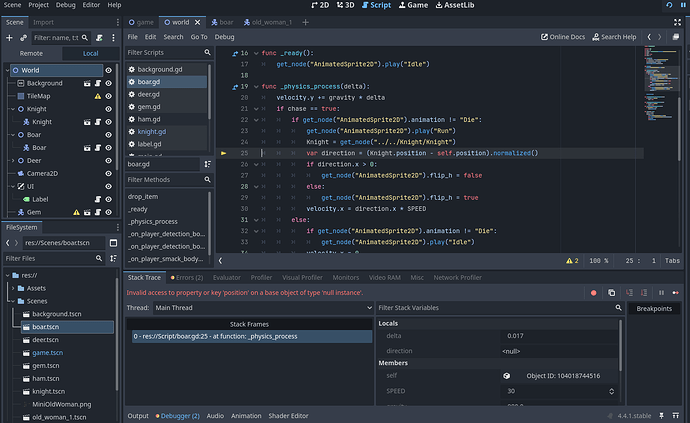
Task: Step into icon in debugger toolbar
Action: pyautogui.click(x=629, y=293)
